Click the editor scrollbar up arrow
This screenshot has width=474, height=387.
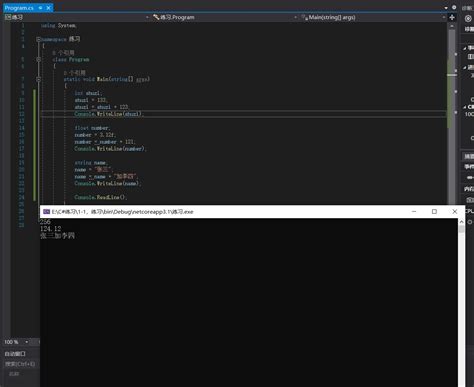click(x=452, y=26)
